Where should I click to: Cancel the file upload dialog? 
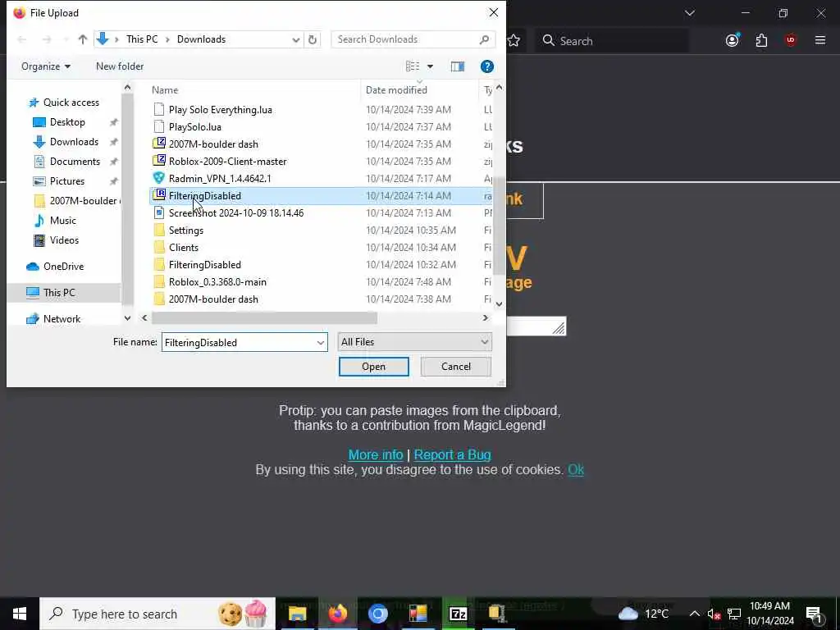[x=456, y=367]
